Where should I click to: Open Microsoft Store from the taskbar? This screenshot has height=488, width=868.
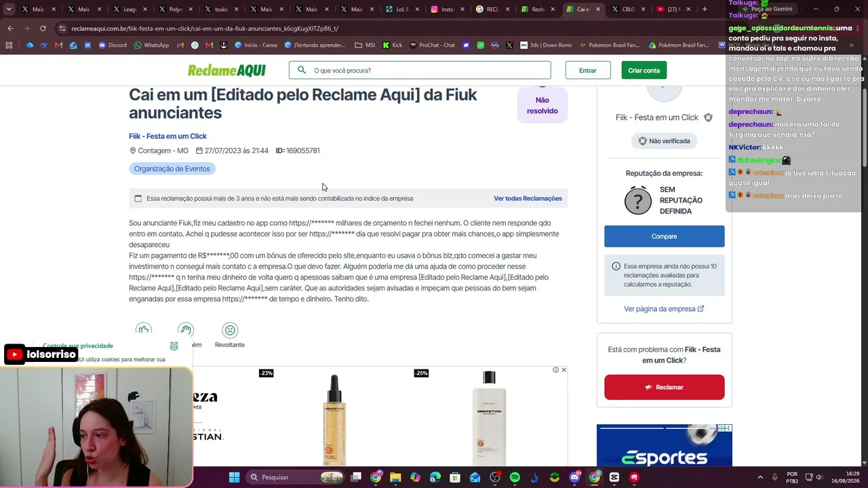click(455, 477)
